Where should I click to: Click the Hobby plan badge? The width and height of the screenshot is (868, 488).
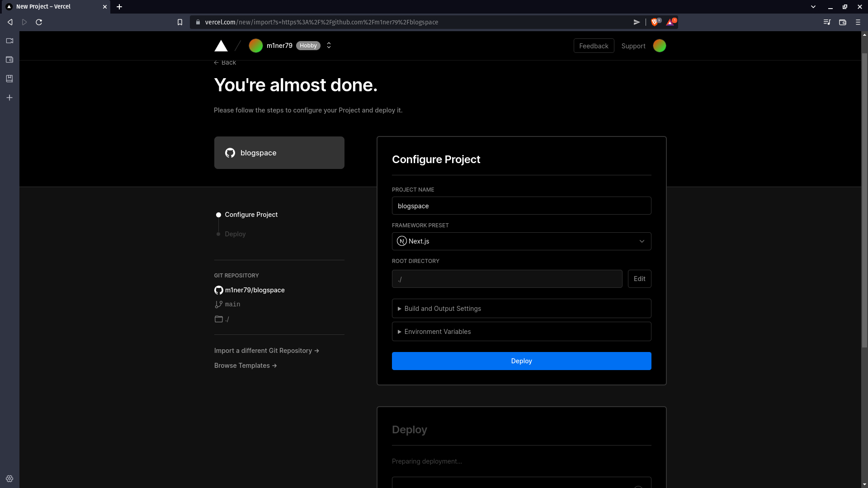click(x=308, y=46)
